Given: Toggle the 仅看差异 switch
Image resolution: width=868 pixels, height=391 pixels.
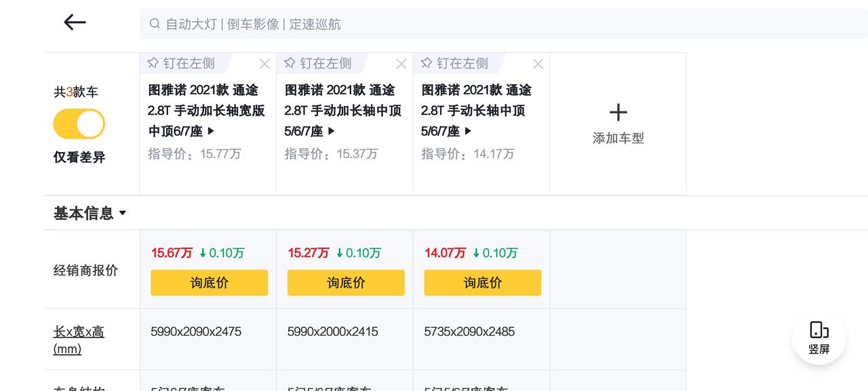Looking at the screenshot, I should (x=79, y=124).
